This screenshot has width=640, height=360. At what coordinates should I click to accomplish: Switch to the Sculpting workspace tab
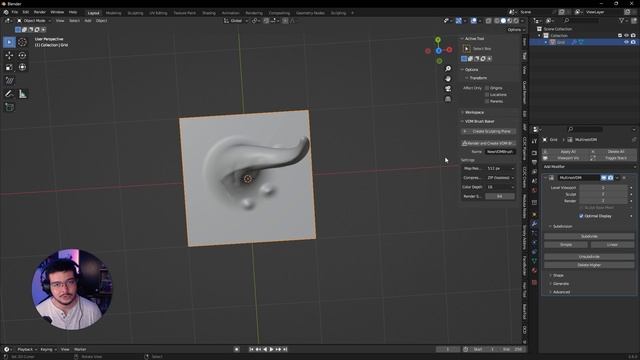pyautogui.click(x=135, y=13)
